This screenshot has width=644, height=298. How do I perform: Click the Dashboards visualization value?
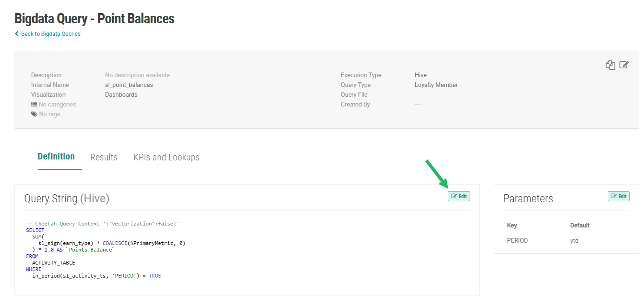click(x=121, y=95)
